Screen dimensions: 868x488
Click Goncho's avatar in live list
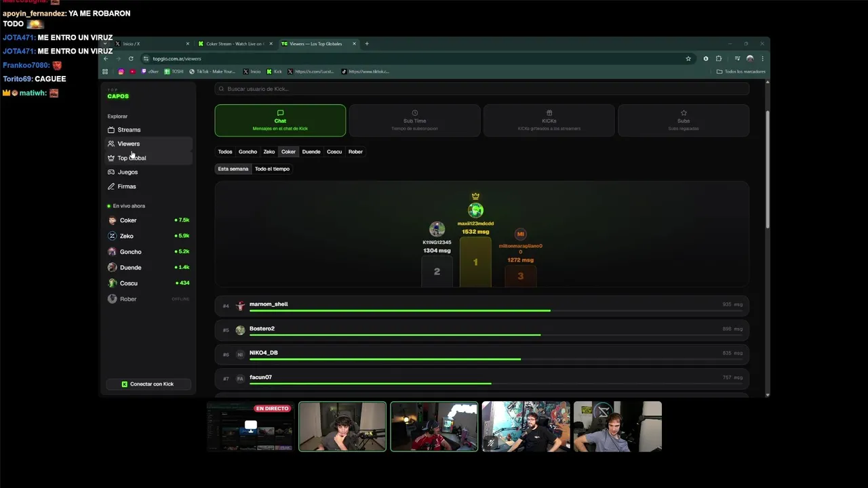113,251
